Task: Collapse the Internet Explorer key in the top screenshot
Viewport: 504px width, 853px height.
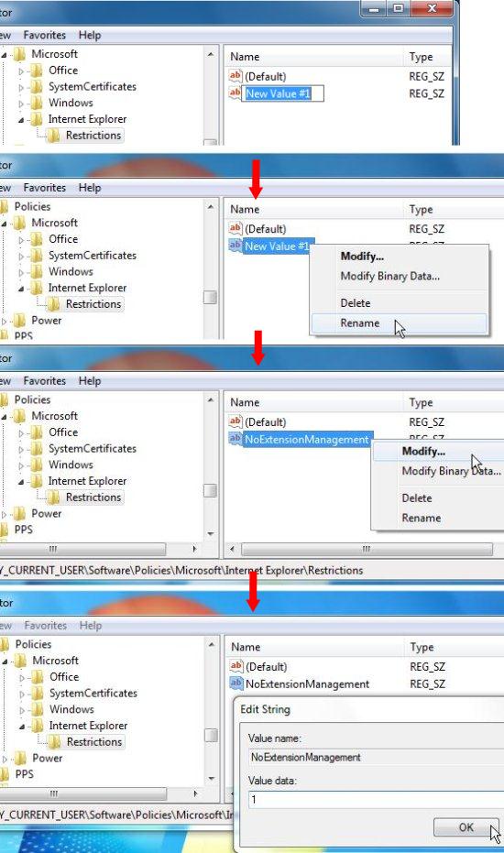Action: 21,120
